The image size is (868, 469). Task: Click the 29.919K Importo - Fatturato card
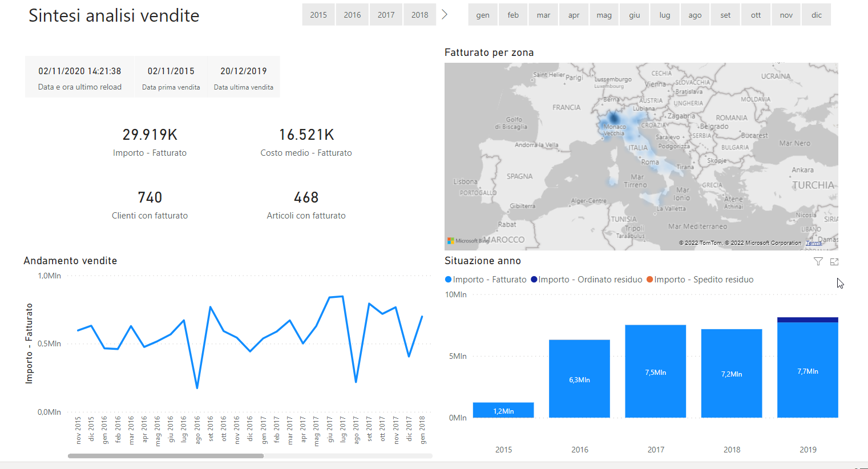click(x=150, y=142)
